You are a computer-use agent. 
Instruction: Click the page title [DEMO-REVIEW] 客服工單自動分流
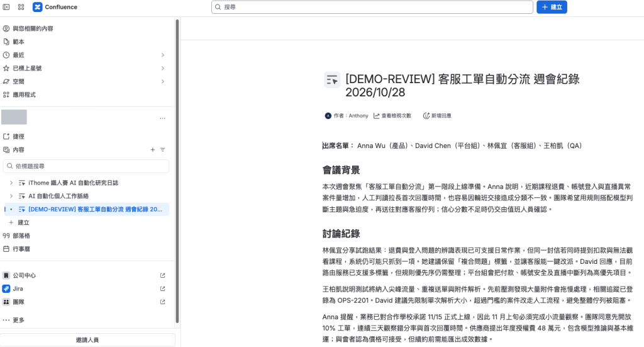pyautogui.click(x=462, y=86)
